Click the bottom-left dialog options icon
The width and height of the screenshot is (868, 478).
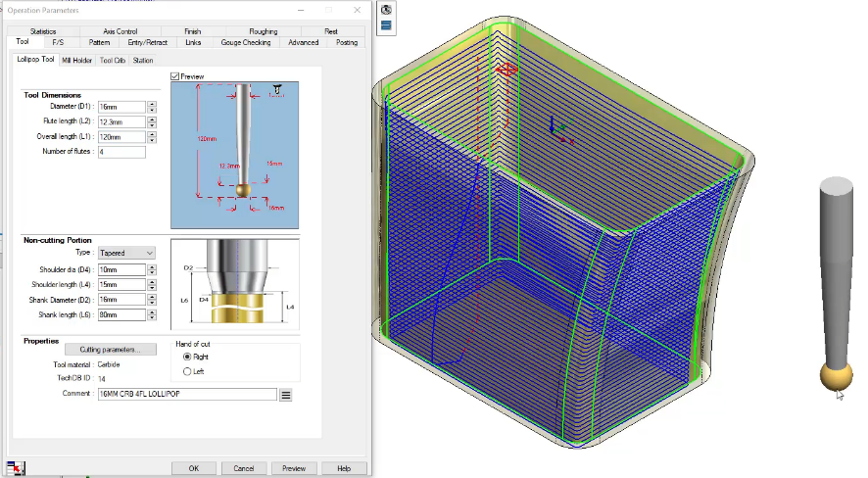coord(17,468)
